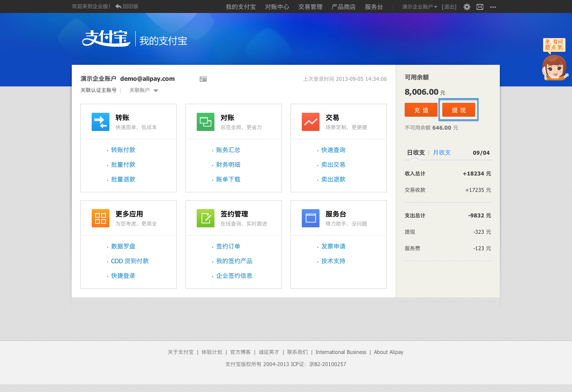572x392 pixels.
Task: Click International Business in the footer
Action: (x=341, y=352)
